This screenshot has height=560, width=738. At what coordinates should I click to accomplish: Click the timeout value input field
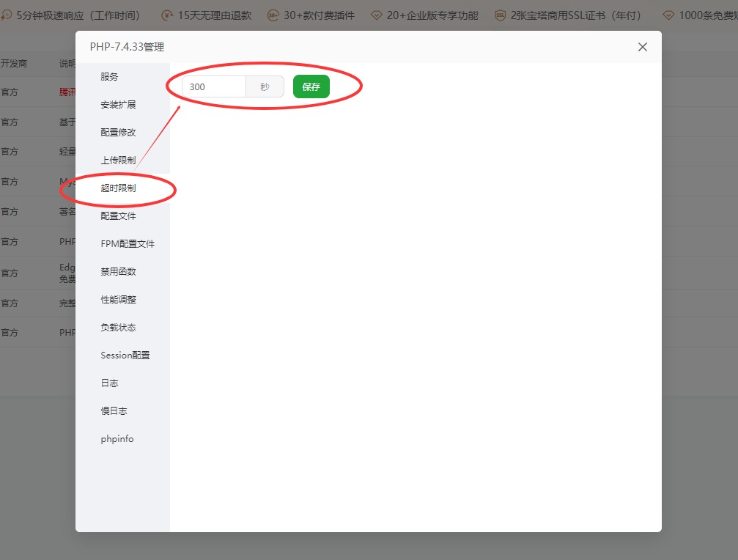point(213,86)
